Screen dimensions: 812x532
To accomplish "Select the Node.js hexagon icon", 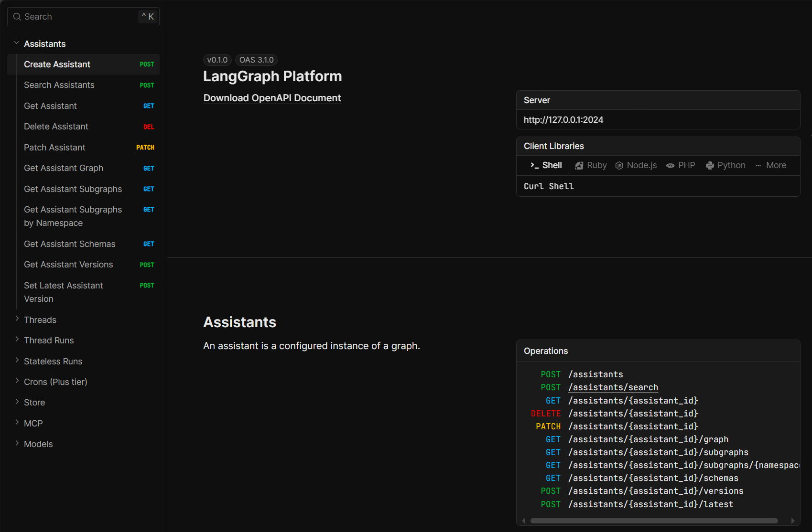I will pos(619,165).
